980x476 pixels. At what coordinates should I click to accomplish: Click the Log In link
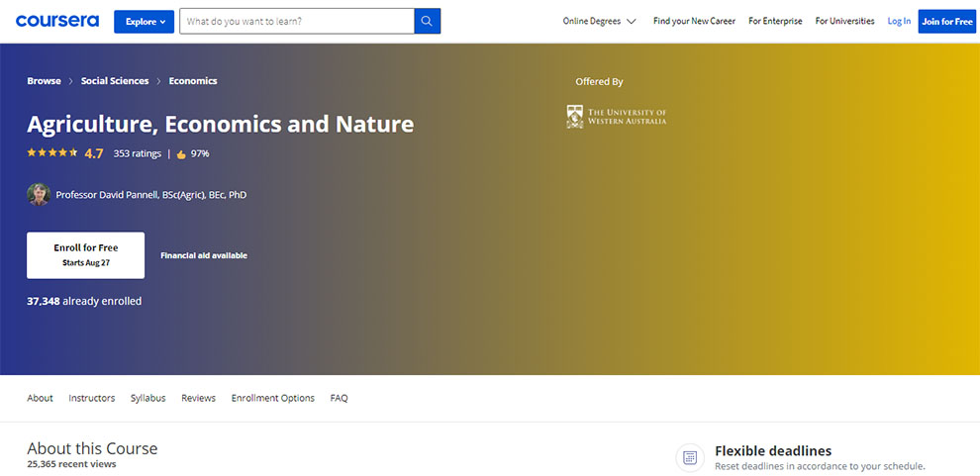pyautogui.click(x=899, y=21)
